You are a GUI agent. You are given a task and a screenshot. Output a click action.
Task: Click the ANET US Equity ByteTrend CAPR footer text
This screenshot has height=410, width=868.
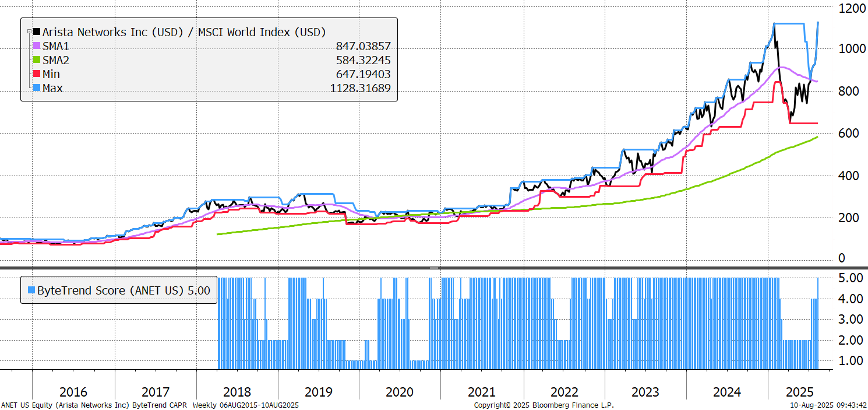tap(150, 405)
